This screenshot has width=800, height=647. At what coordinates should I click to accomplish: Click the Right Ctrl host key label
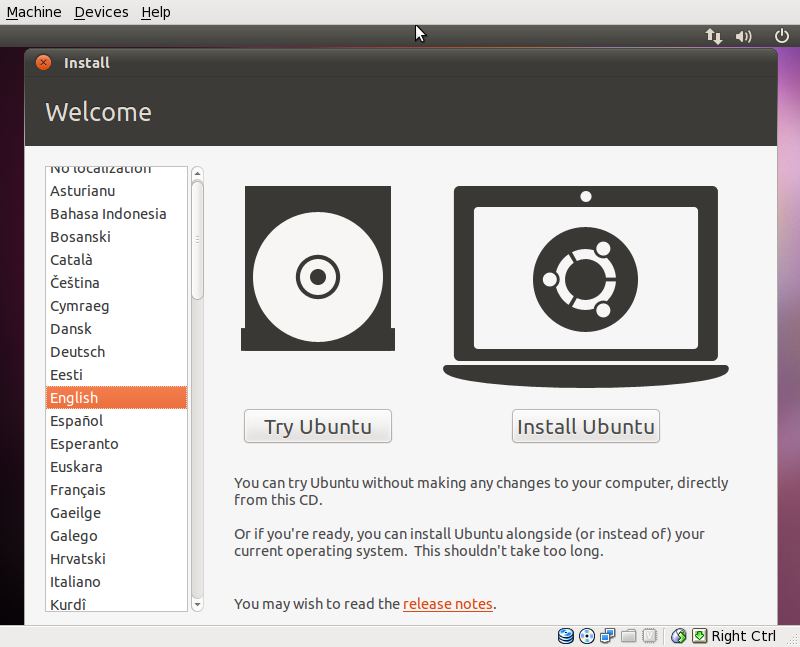tap(743, 636)
